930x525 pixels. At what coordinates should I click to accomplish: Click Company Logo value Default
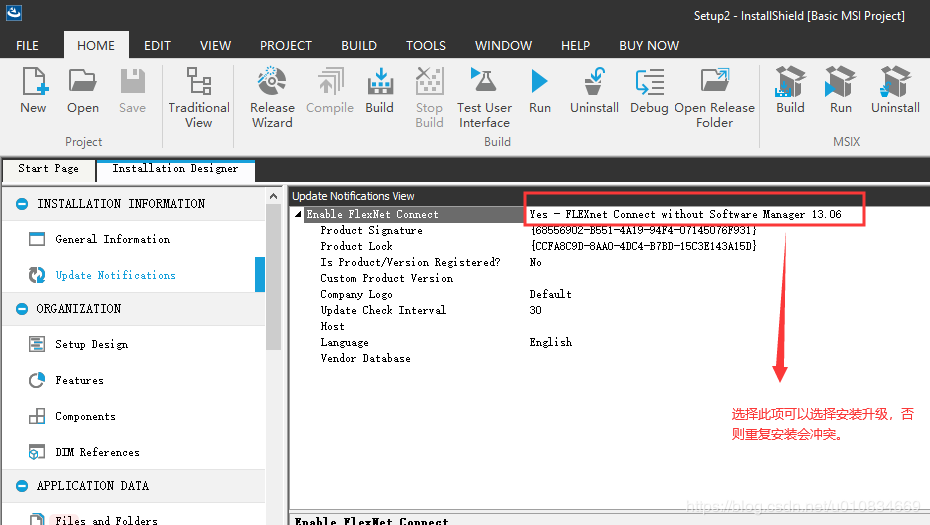point(550,294)
